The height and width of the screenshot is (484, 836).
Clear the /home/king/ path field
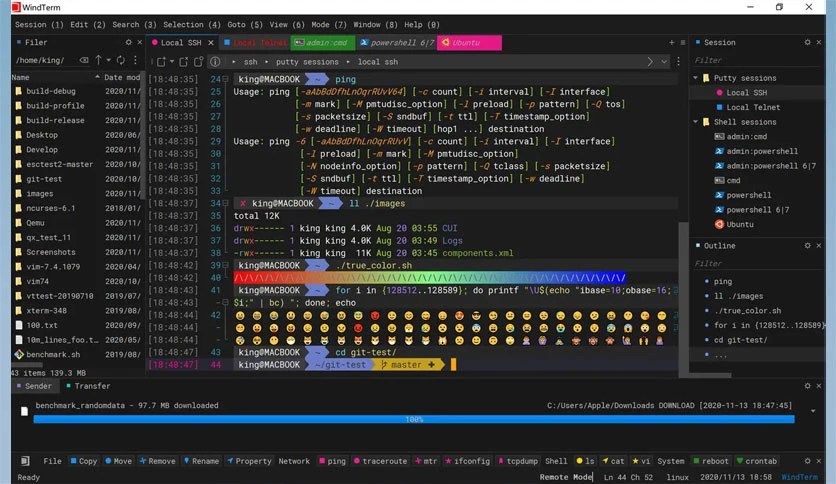coord(84,60)
